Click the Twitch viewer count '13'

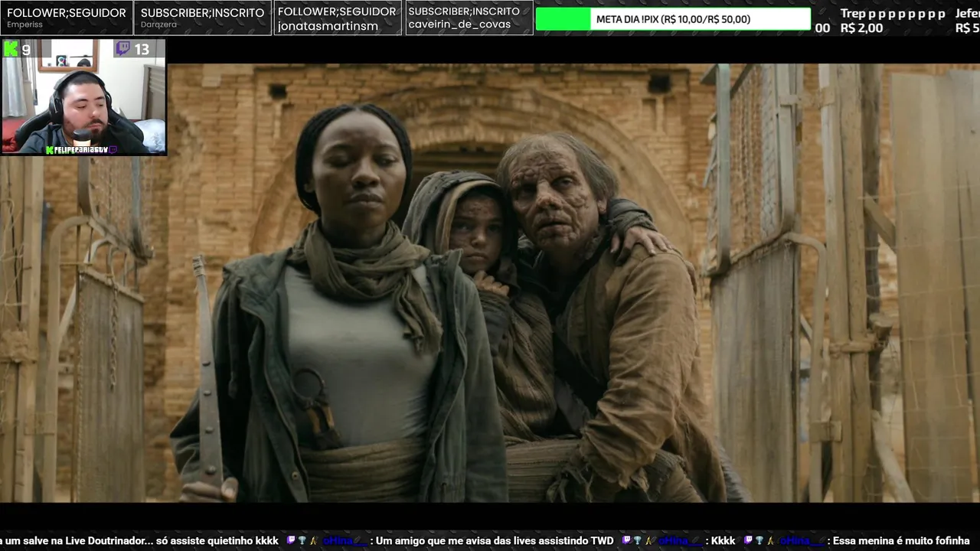(142, 50)
